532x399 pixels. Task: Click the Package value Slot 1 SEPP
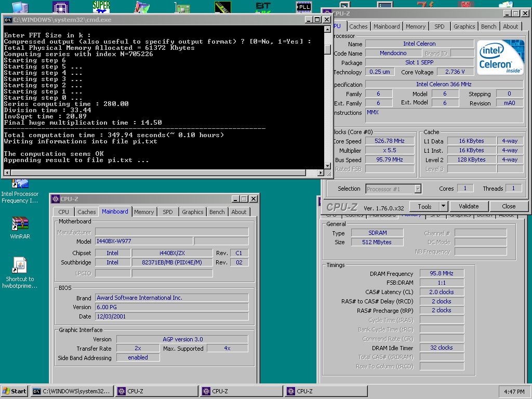[x=419, y=62]
